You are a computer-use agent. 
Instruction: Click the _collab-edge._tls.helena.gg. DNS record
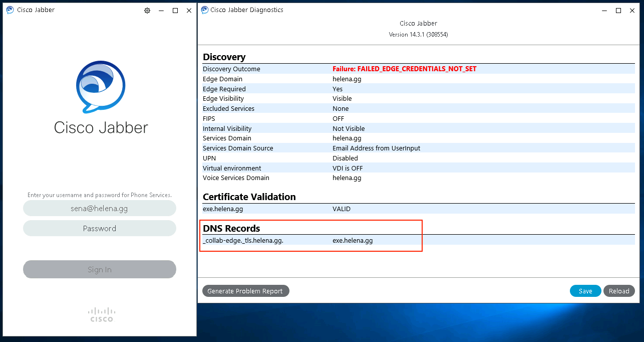243,241
